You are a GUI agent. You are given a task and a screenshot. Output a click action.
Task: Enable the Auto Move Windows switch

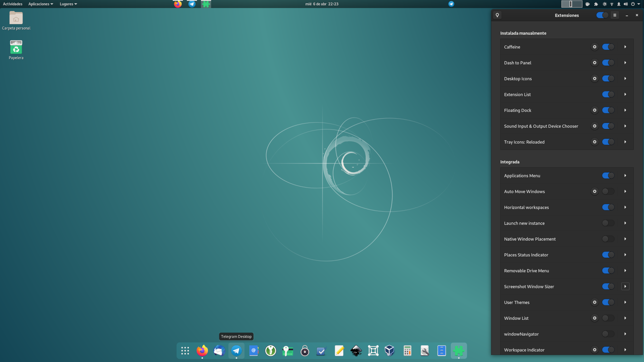click(608, 191)
